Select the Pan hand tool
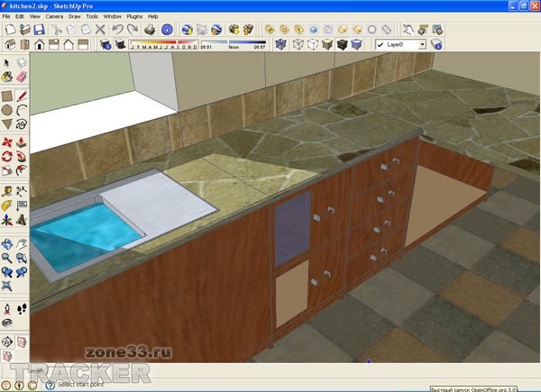 coord(22,244)
